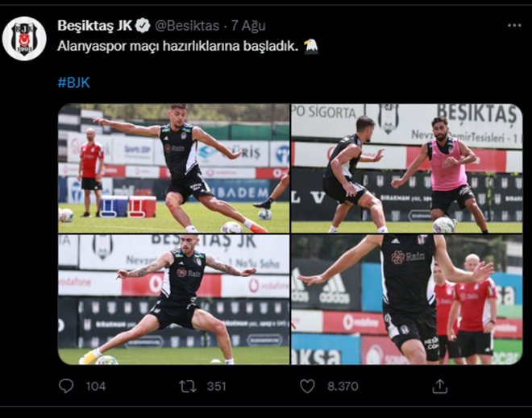Click the 8.370 likes count

coord(343,387)
